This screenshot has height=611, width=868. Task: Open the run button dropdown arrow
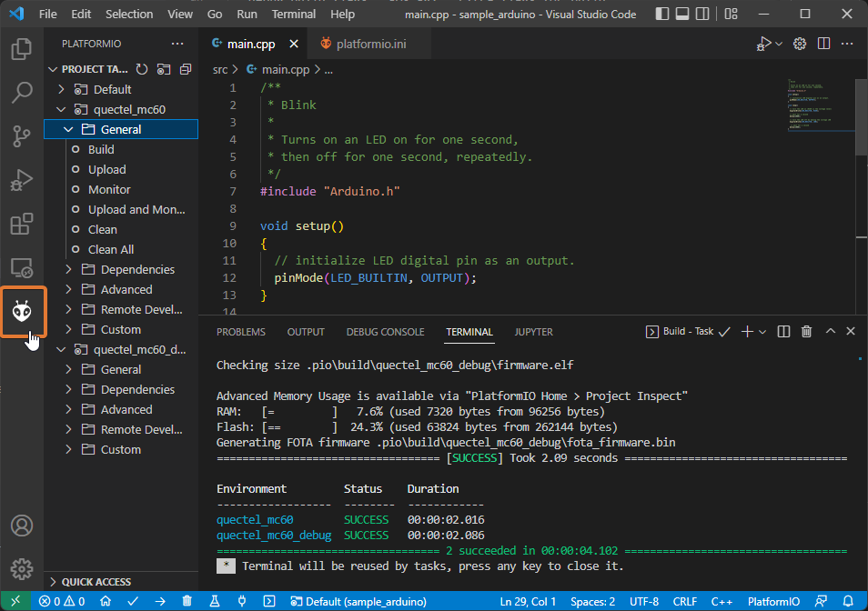778,44
